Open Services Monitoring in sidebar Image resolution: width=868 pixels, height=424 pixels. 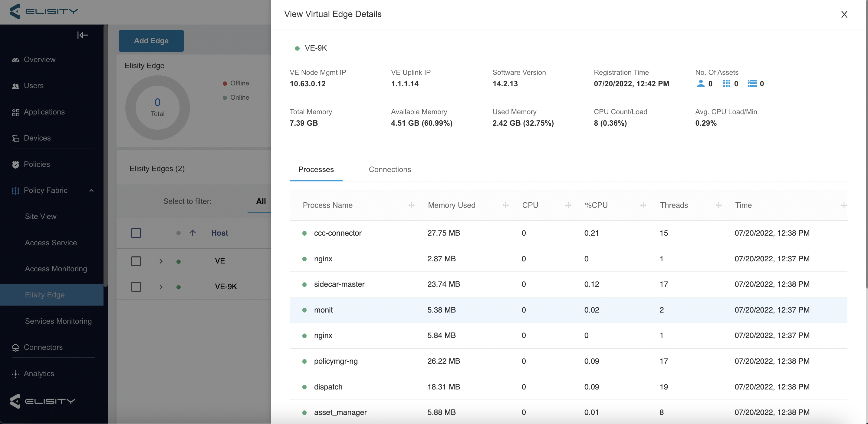[58, 321]
